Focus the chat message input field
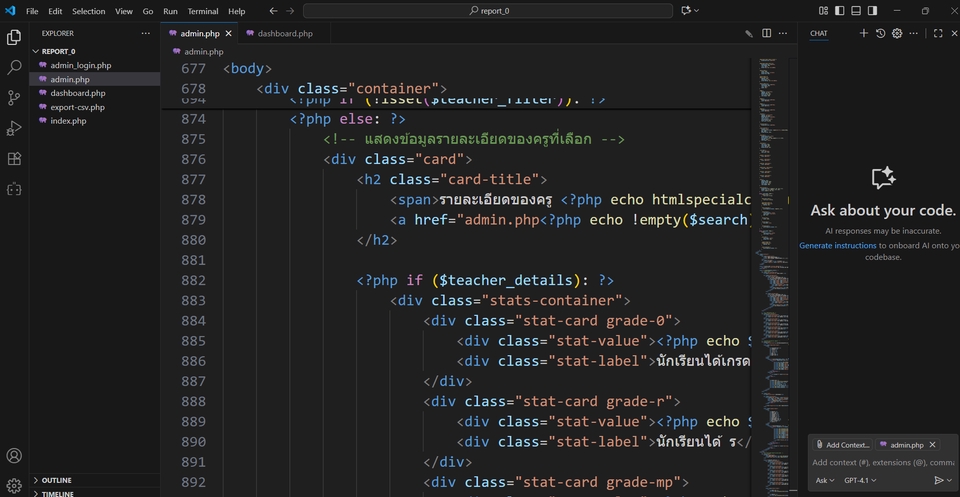Image resolution: width=960 pixels, height=497 pixels. click(x=883, y=463)
